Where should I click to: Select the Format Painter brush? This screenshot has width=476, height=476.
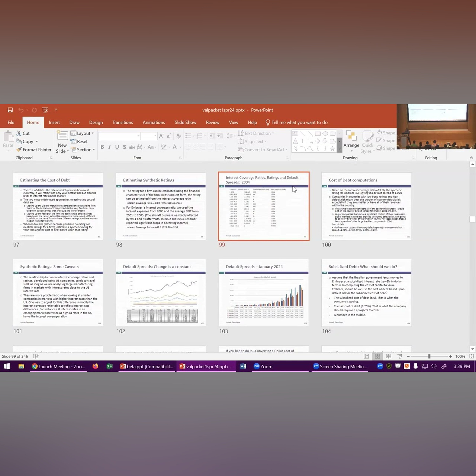click(x=34, y=150)
